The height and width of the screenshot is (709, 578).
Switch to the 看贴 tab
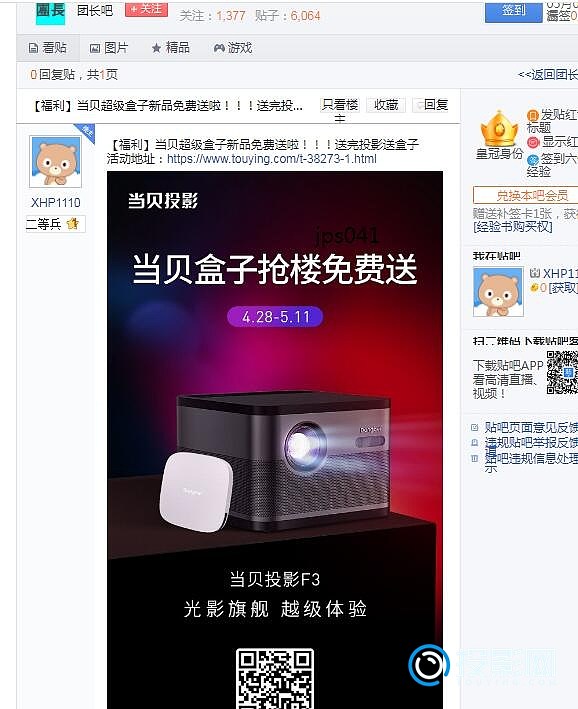point(48,47)
